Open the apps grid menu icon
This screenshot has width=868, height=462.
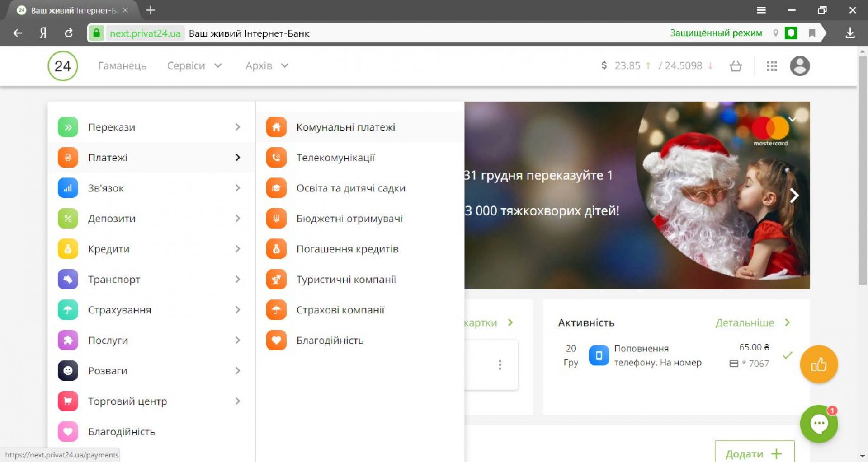[x=772, y=66]
